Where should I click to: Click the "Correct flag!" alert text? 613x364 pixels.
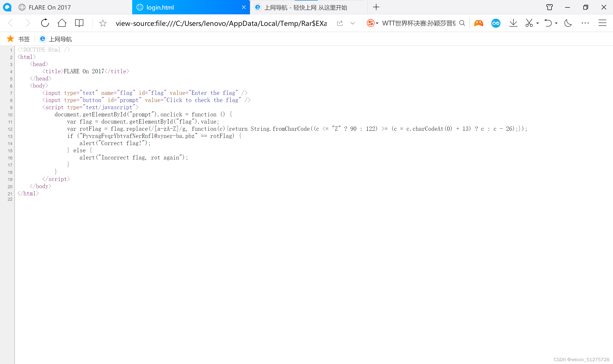tap(123, 143)
